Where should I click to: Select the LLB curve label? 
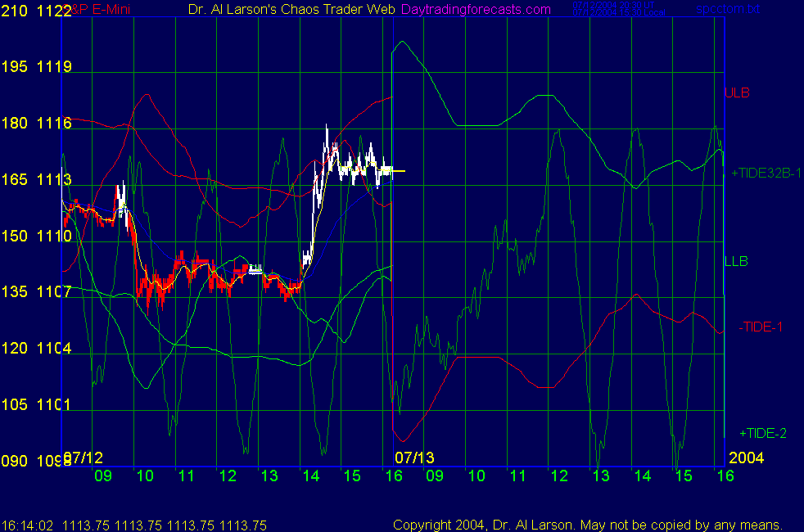(x=736, y=261)
